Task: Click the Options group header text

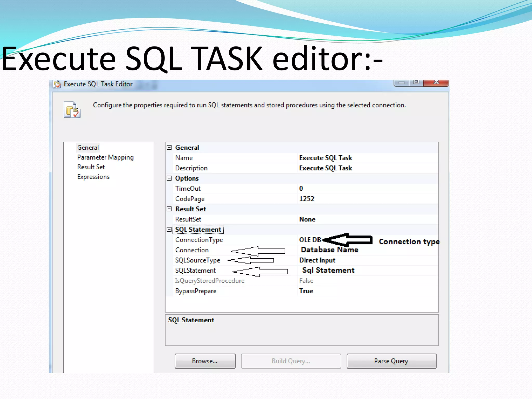Action: [187, 178]
